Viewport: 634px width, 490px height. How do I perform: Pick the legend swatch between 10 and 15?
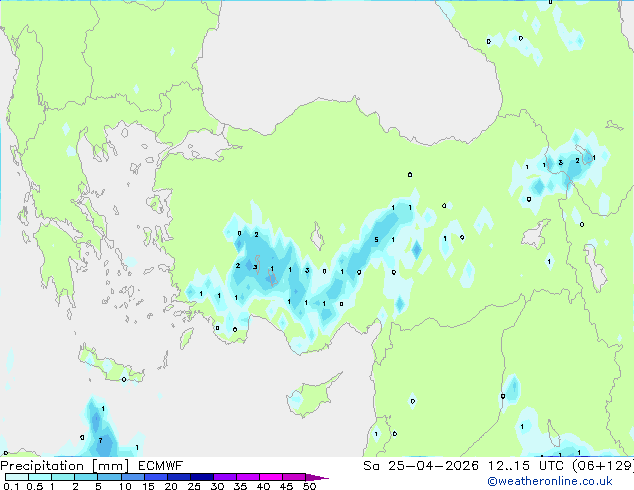tap(133, 477)
